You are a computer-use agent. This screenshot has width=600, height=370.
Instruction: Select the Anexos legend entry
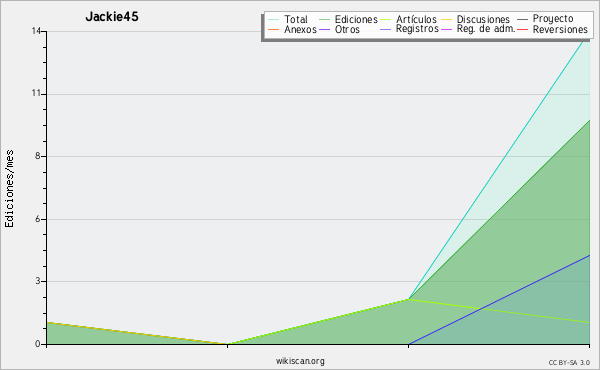pyautogui.click(x=300, y=29)
